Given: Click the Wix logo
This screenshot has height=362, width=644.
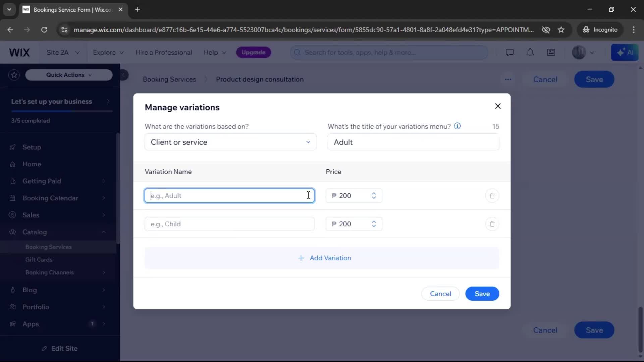Looking at the screenshot, I should tap(19, 53).
